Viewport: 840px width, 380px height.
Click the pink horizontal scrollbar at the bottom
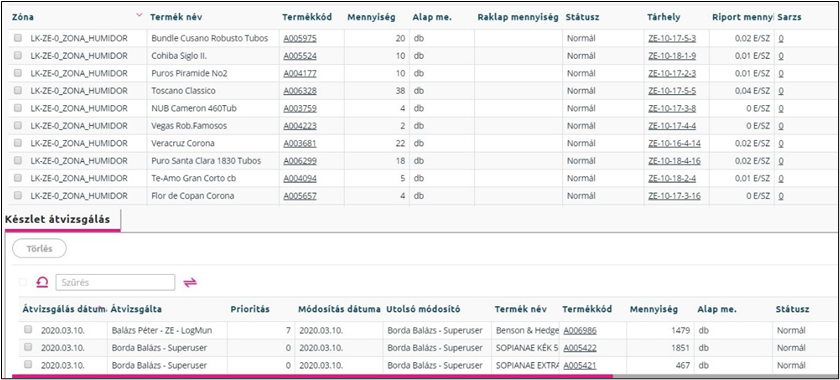pyautogui.click(x=312, y=376)
